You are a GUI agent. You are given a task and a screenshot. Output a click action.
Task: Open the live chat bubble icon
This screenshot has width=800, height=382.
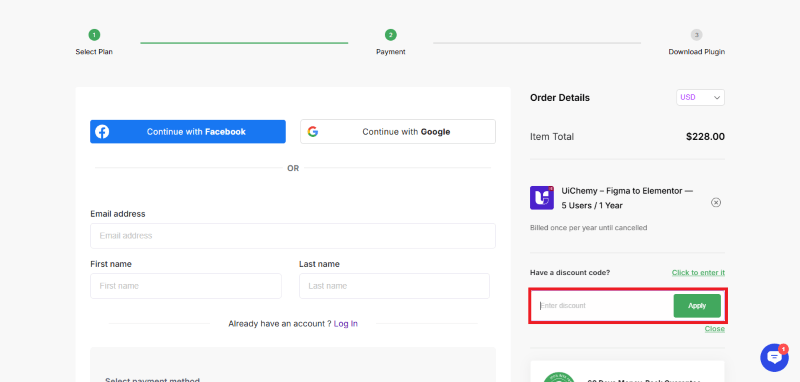coord(774,358)
